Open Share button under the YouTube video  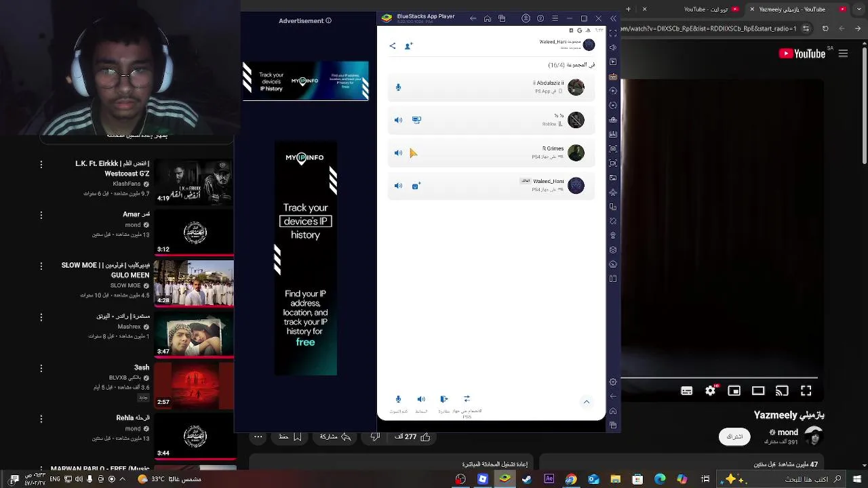click(x=334, y=437)
